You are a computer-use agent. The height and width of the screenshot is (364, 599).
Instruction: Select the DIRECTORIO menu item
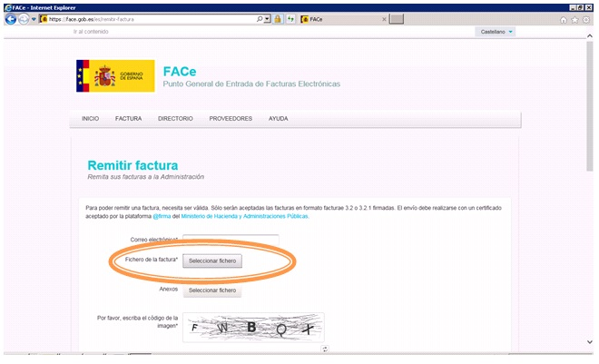point(175,119)
